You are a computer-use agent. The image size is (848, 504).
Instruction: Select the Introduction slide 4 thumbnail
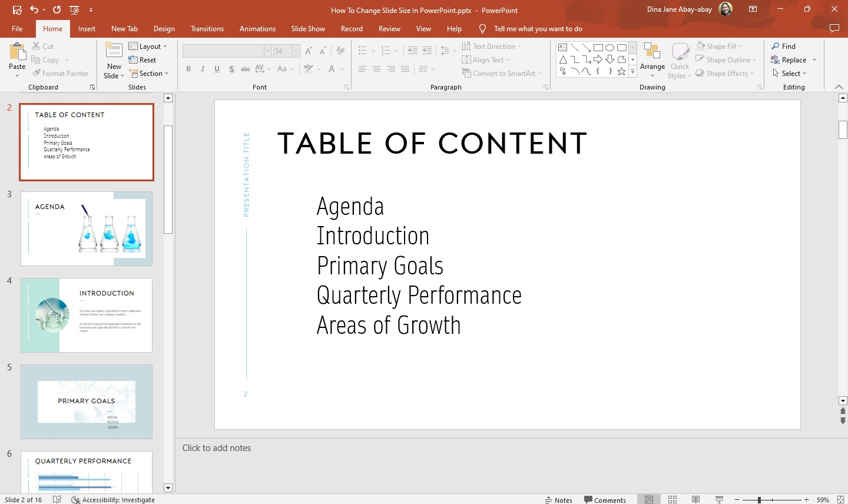click(x=87, y=315)
